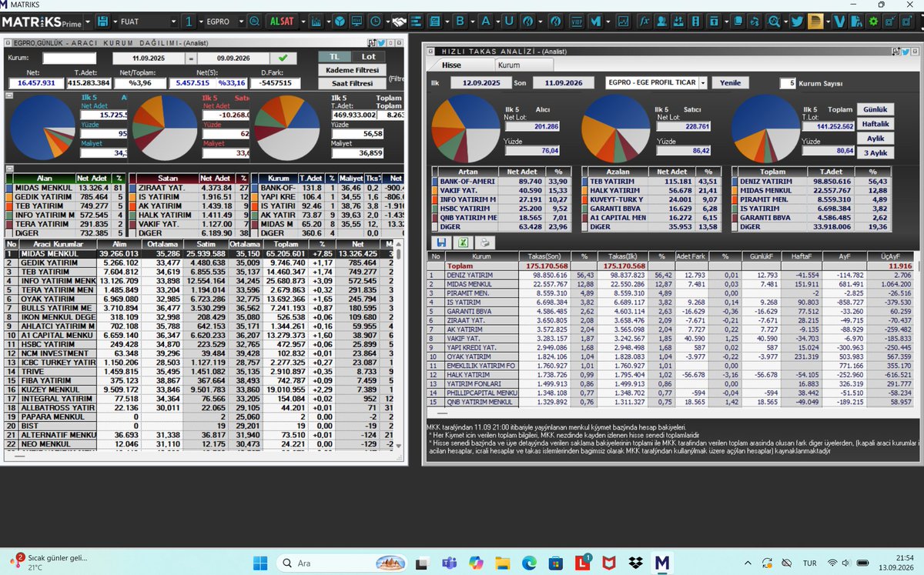Screen dimensions: 924x575
Task: Click the bar chart icon after ALSAT
Action: click(316, 22)
